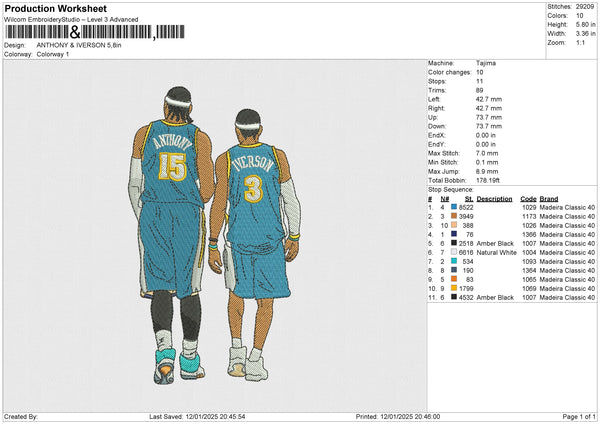Click the Up: extent label
The image size is (600, 424).
433,117
